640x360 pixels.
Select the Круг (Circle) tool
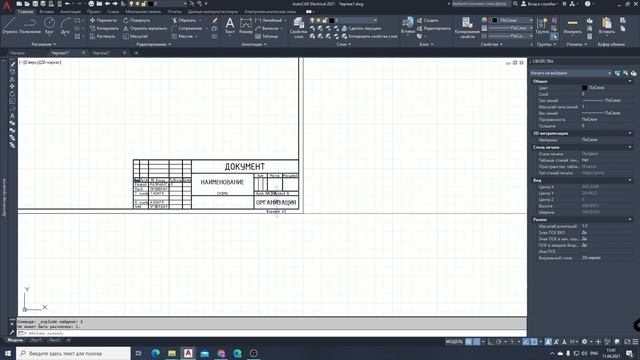coord(49,25)
